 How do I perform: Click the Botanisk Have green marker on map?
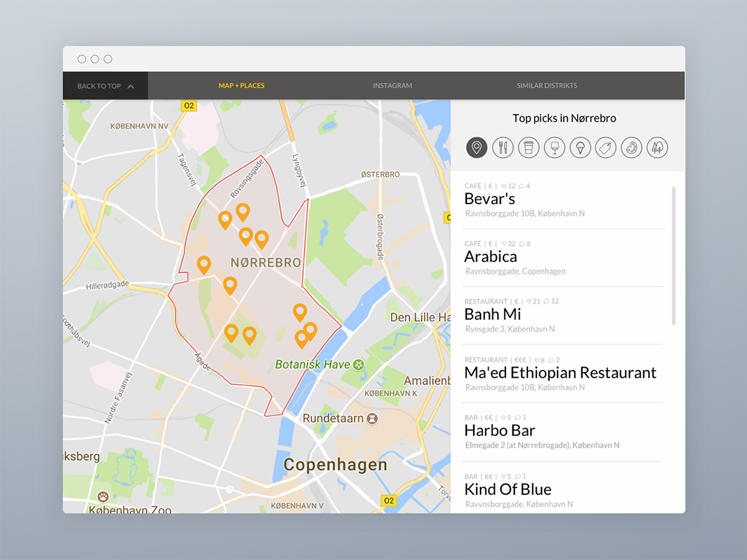tap(359, 365)
